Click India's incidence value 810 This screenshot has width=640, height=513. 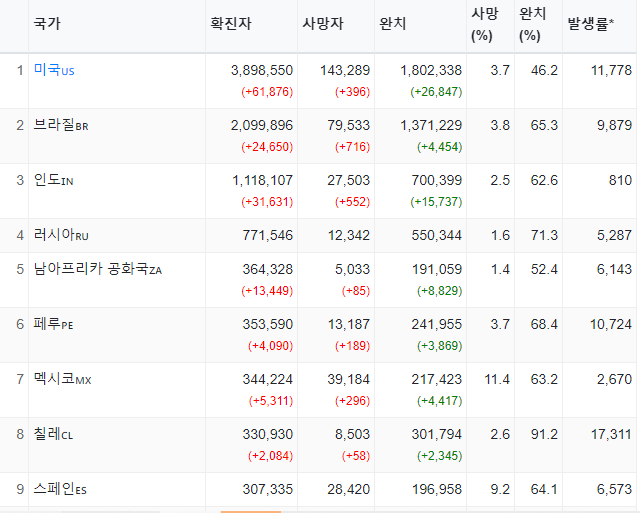click(620, 180)
